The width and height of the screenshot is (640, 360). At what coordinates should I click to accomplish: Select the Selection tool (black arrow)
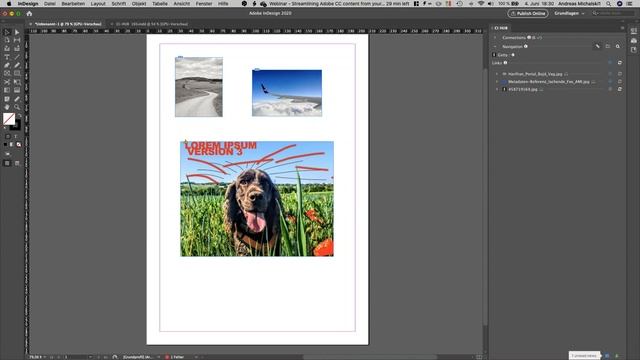tap(7, 32)
